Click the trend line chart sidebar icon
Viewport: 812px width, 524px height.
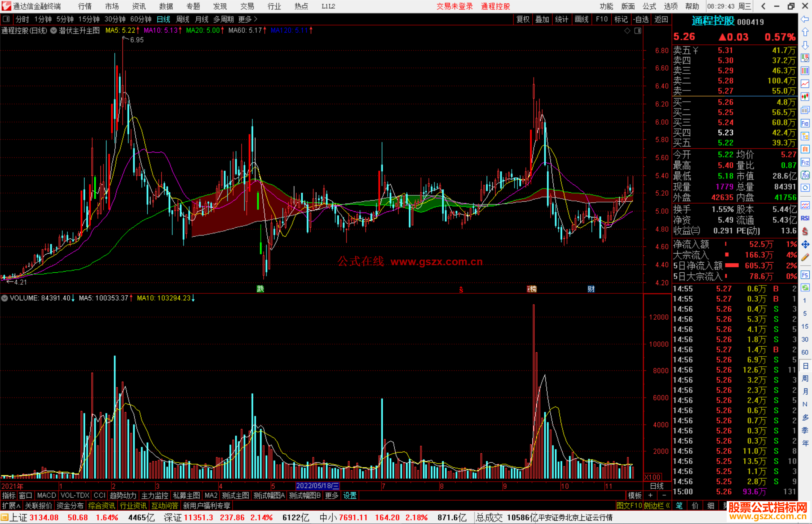click(x=805, y=84)
